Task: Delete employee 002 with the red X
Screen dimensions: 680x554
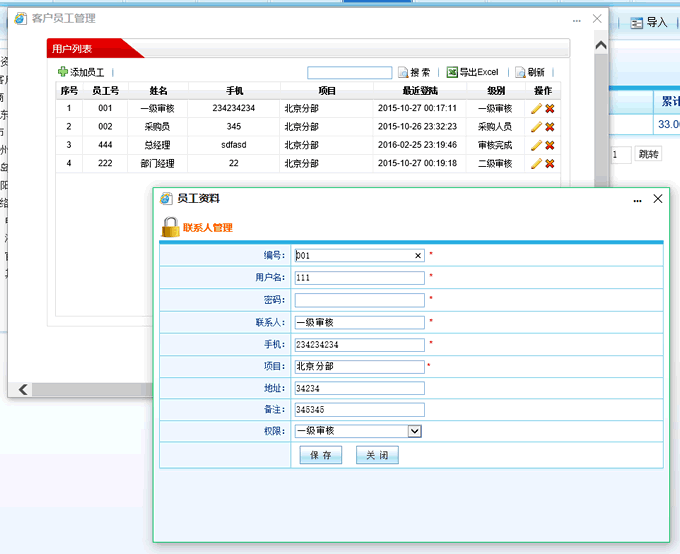Action: [550, 127]
